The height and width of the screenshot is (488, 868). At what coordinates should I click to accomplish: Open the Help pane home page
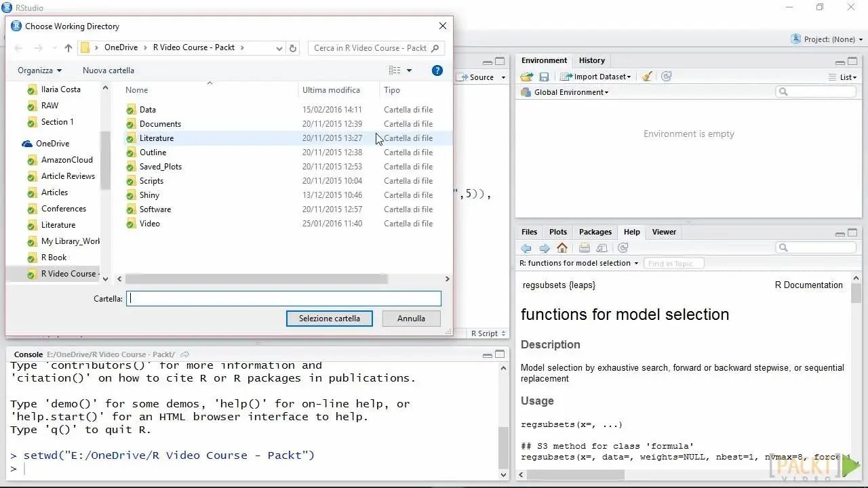click(562, 248)
